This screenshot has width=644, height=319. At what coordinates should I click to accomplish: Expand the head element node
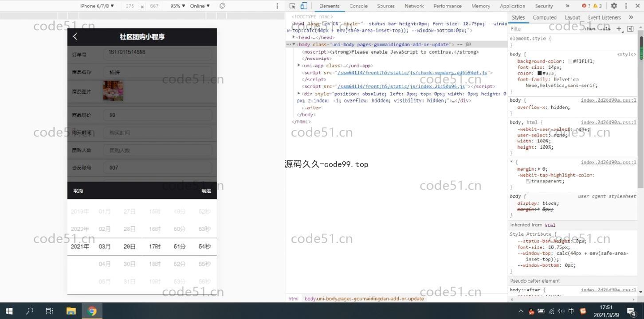(x=294, y=37)
